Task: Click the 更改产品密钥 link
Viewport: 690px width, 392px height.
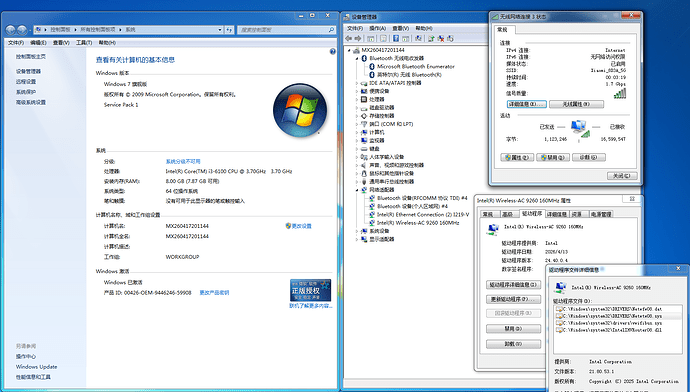Action: click(214, 293)
